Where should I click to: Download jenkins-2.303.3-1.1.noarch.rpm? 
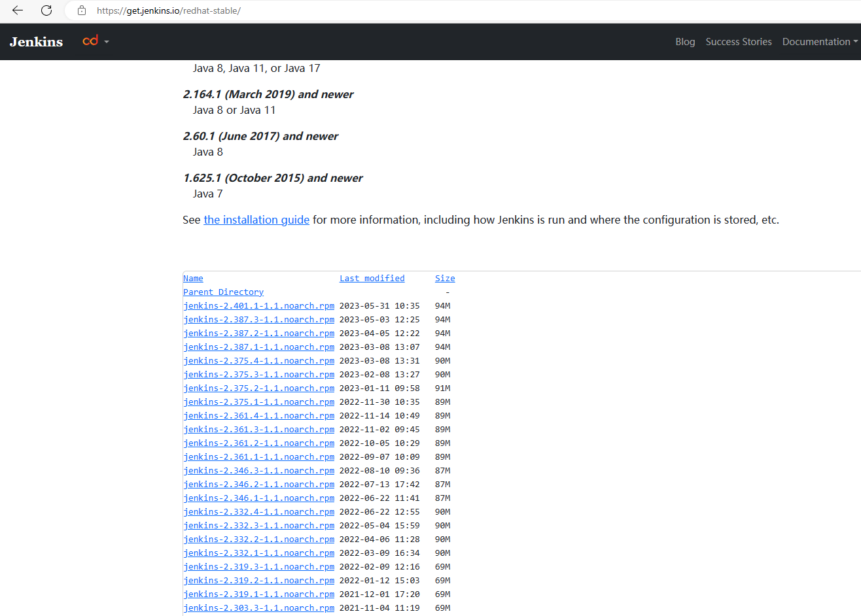coord(258,608)
